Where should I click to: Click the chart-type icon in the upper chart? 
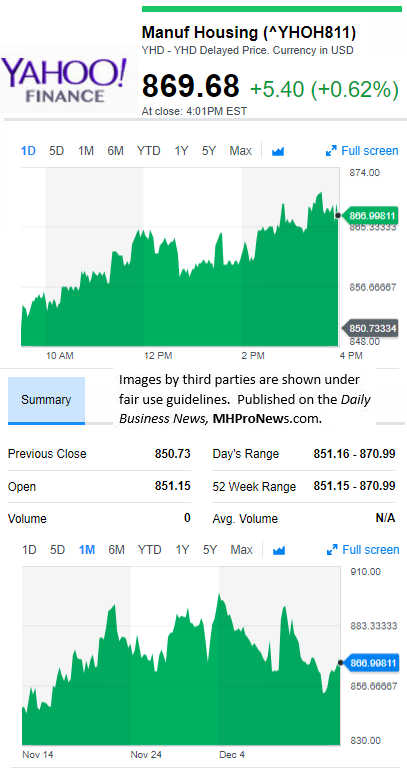(278, 151)
